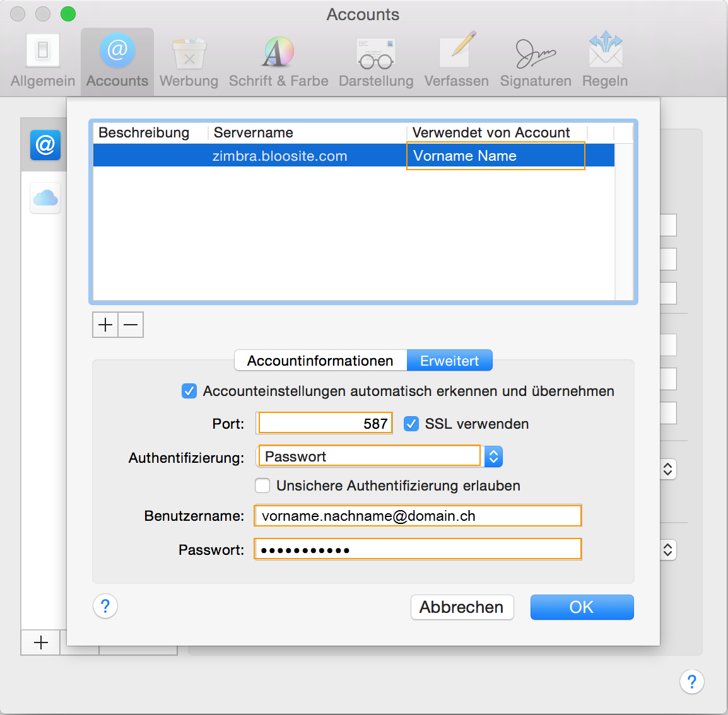Image resolution: width=728 pixels, height=715 pixels.
Task: Click into the Benutzername text field
Action: 417,516
